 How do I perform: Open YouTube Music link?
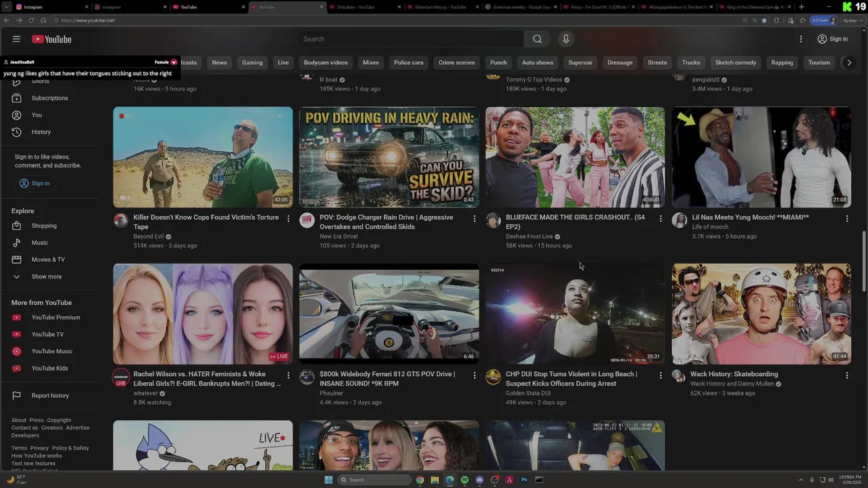click(53, 351)
